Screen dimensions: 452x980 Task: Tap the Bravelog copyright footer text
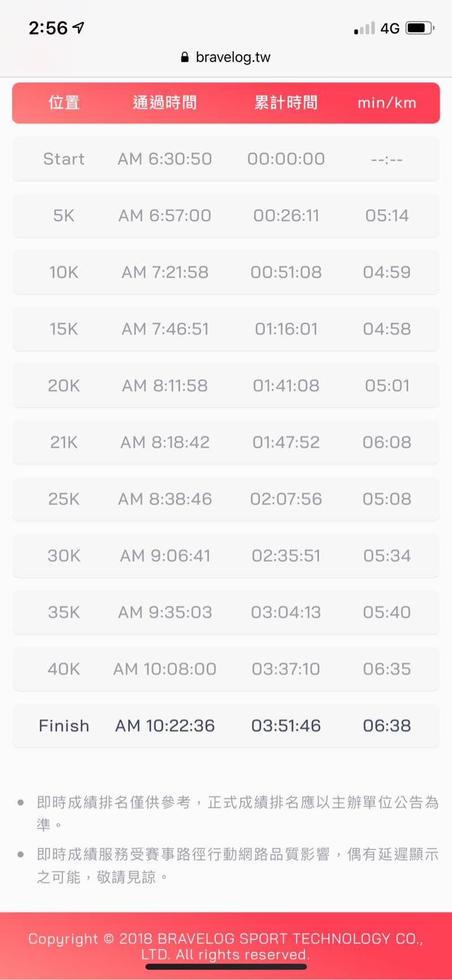click(x=226, y=946)
